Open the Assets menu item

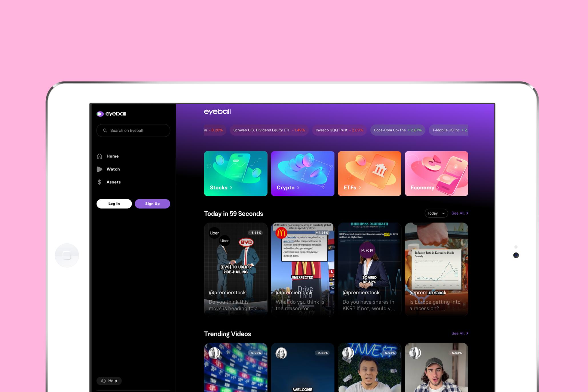pyautogui.click(x=113, y=182)
